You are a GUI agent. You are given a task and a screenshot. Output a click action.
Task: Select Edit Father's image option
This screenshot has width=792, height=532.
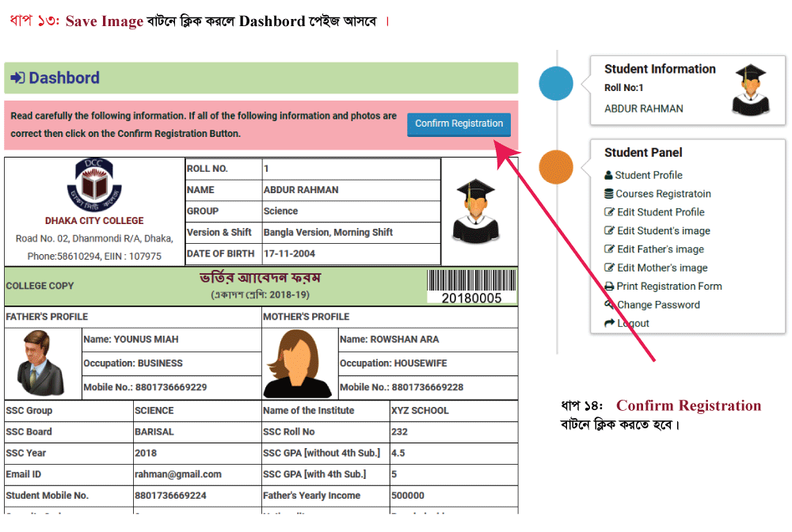661,249
